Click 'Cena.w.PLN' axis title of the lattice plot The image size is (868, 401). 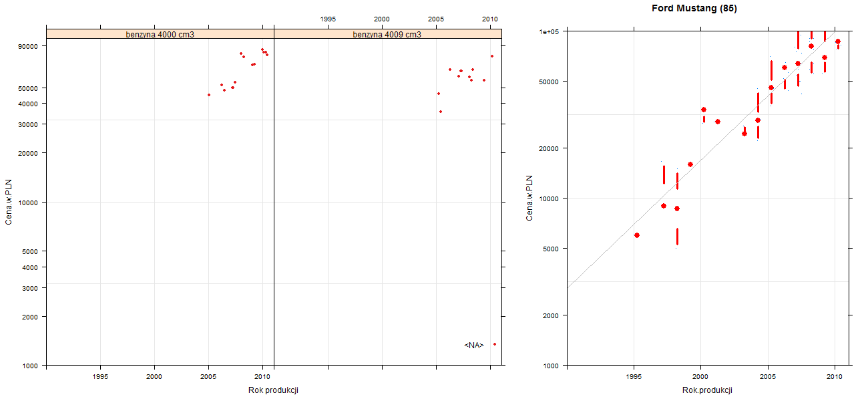(9, 201)
